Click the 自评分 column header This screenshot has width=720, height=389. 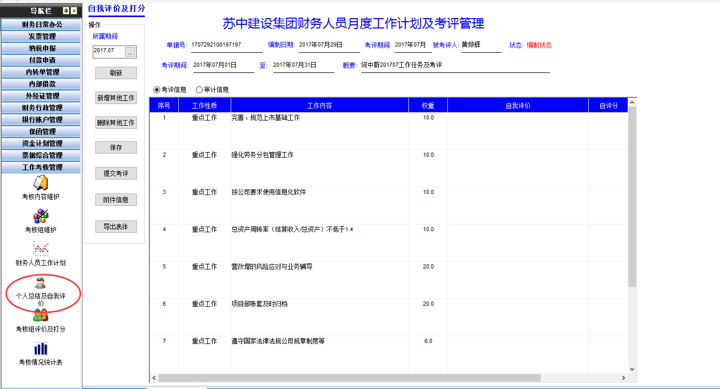click(608, 106)
